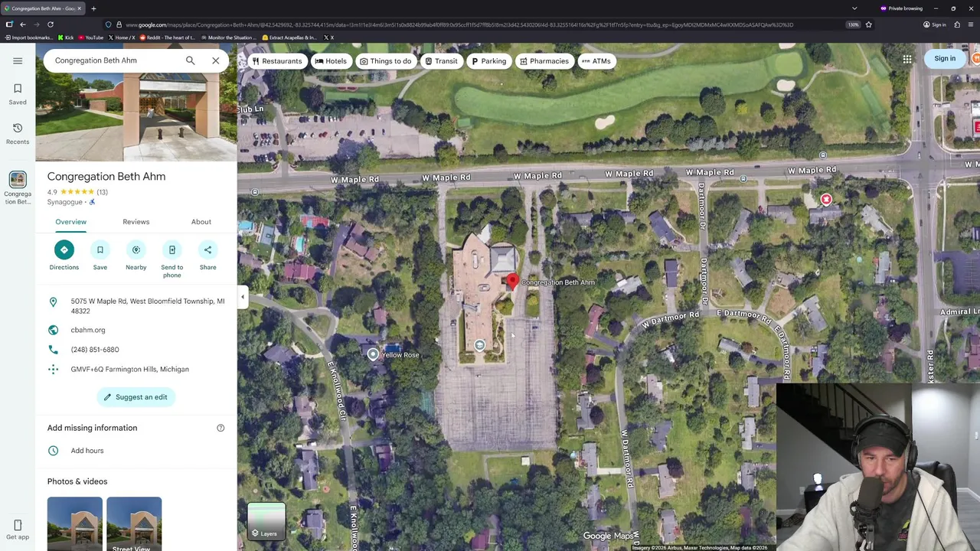
Task: Open the Saved places sidebar icon
Action: (x=18, y=94)
